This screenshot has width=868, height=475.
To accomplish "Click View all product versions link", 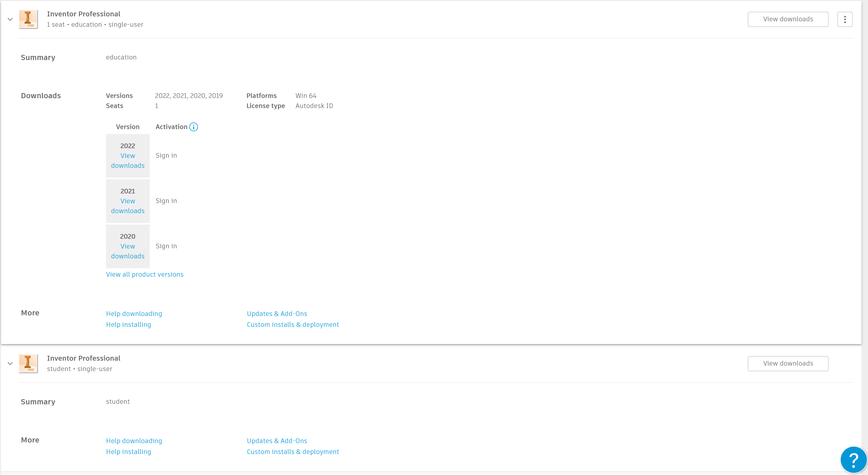I will coord(144,274).
